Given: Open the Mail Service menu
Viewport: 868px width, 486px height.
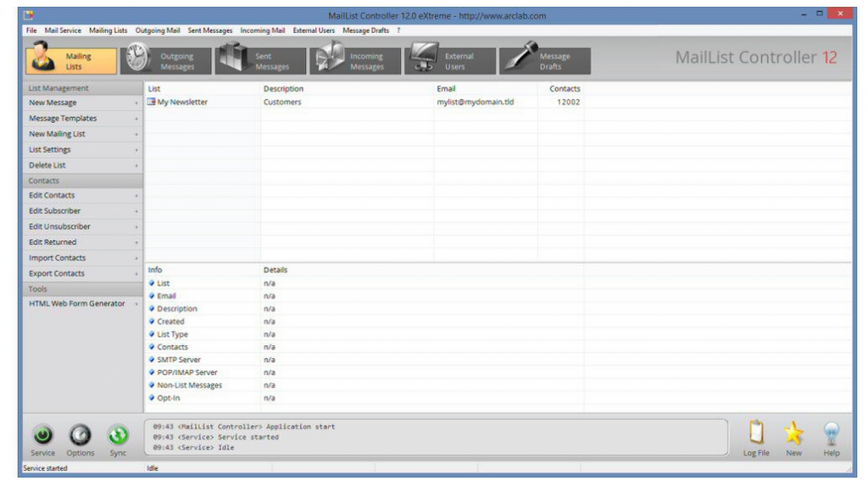Looking at the screenshot, I should [x=63, y=31].
